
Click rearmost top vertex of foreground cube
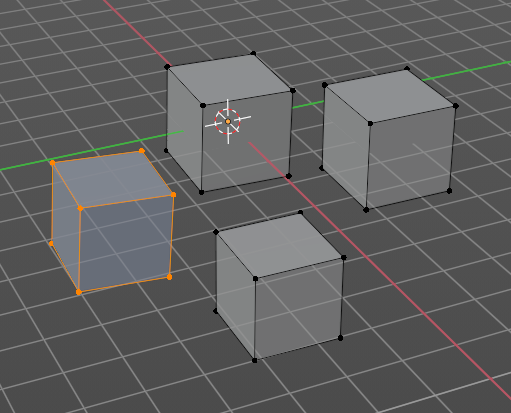click(300, 212)
